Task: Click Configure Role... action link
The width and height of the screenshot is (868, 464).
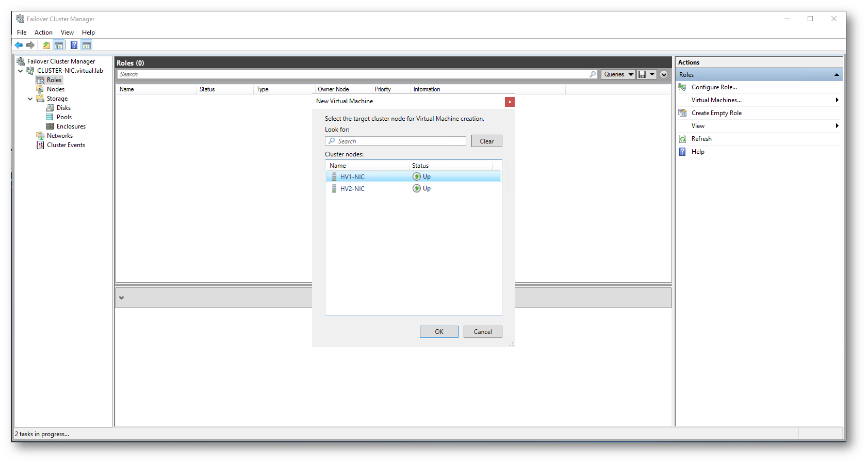Action: click(714, 87)
